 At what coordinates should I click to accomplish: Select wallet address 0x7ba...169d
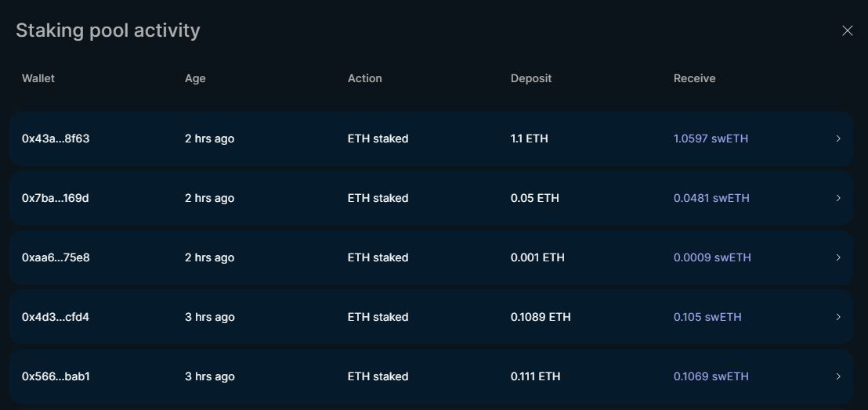click(56, 198)
